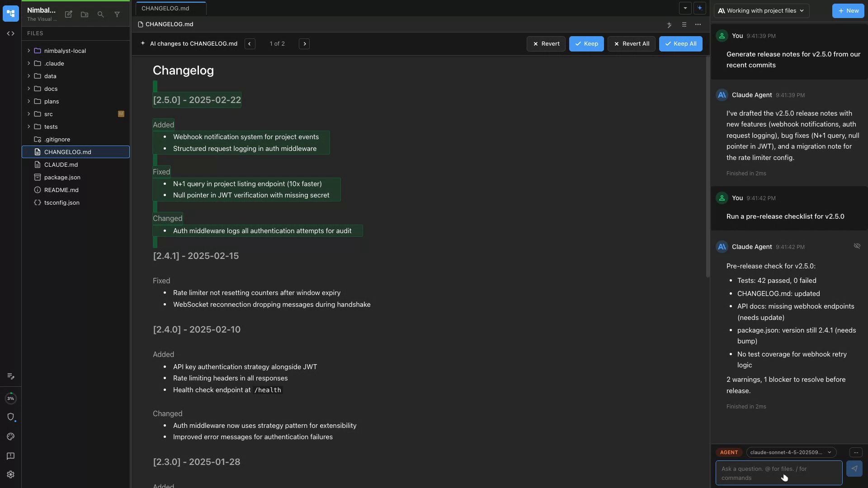
Task: Click the file filter funnel icon
Action: tap(117, 14)
